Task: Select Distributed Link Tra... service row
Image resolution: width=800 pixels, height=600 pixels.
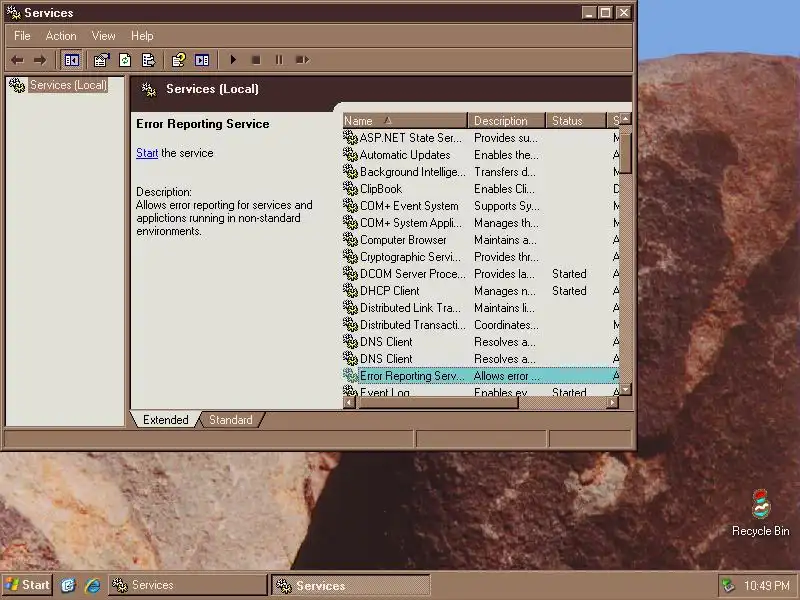Action: click(481, 308)
